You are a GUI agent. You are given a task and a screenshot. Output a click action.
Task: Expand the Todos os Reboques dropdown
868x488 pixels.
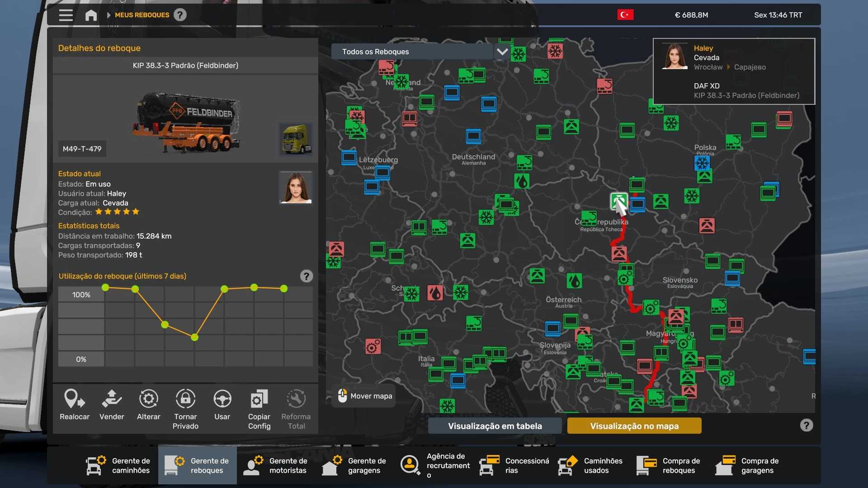click(411, 52)
